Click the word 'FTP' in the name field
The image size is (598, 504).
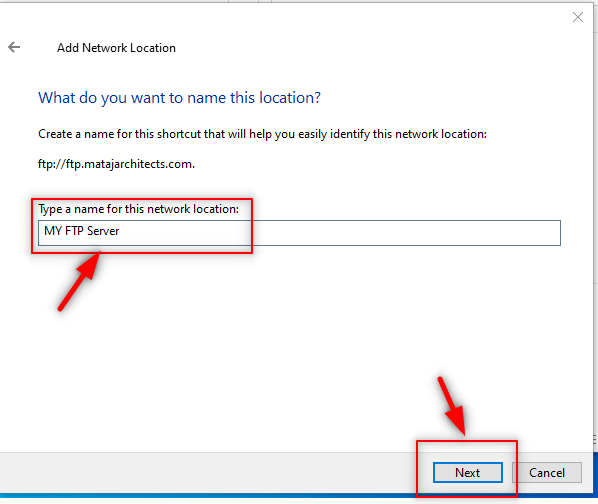pyautogui.click(x=74, y=231)
